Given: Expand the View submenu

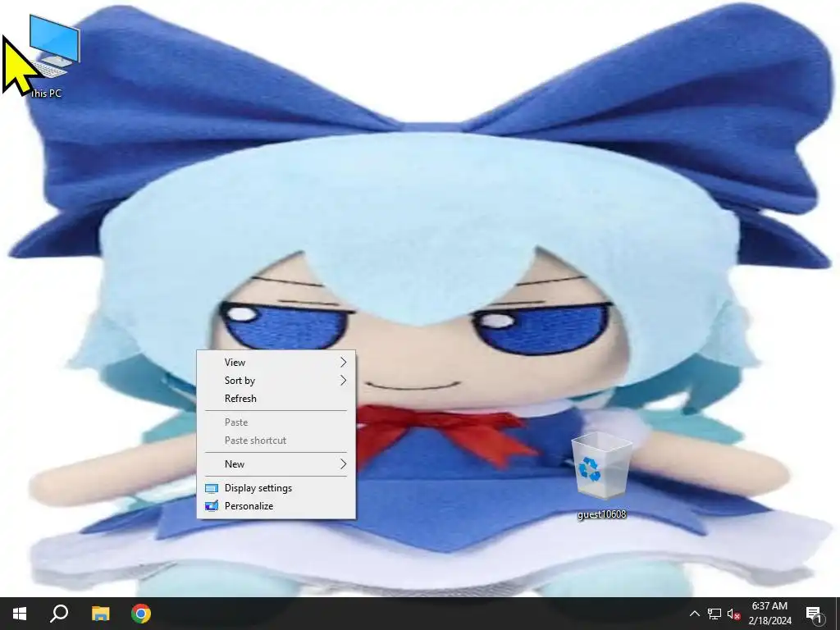Looking at the screenshot, I should point(276,362).
